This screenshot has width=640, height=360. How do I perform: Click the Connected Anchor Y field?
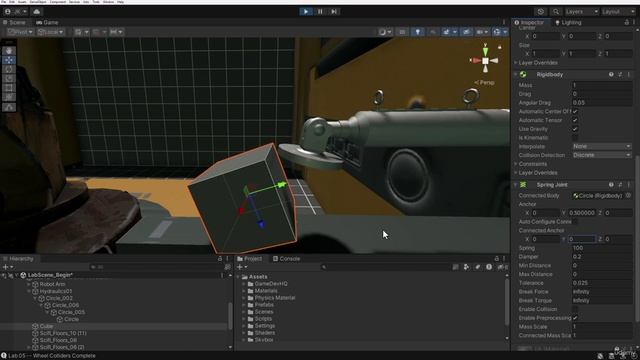581,239
